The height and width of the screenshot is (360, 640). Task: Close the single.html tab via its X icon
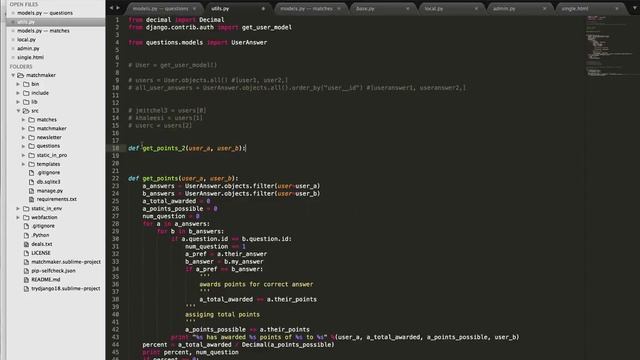(x=617, y=9)
